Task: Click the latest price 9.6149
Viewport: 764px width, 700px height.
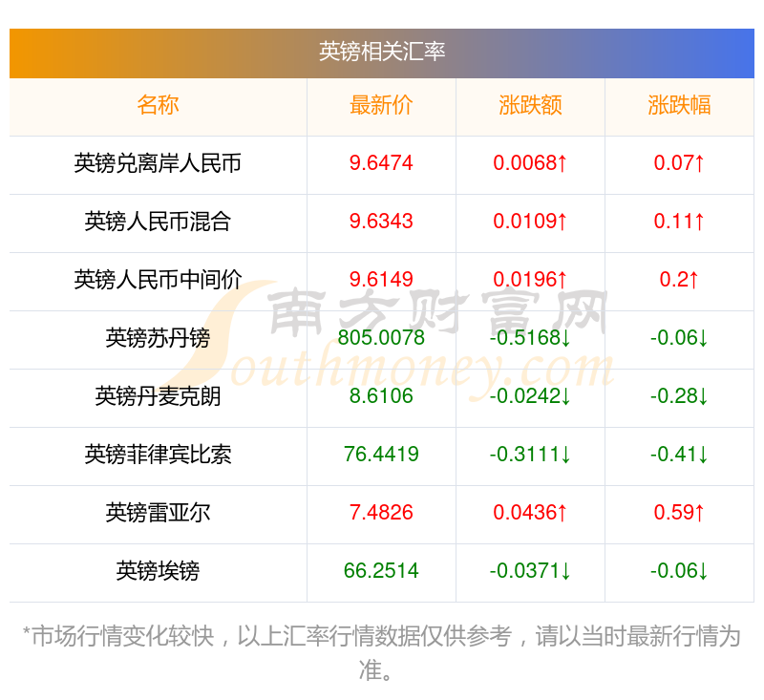Action: click(x=381, y=280)
